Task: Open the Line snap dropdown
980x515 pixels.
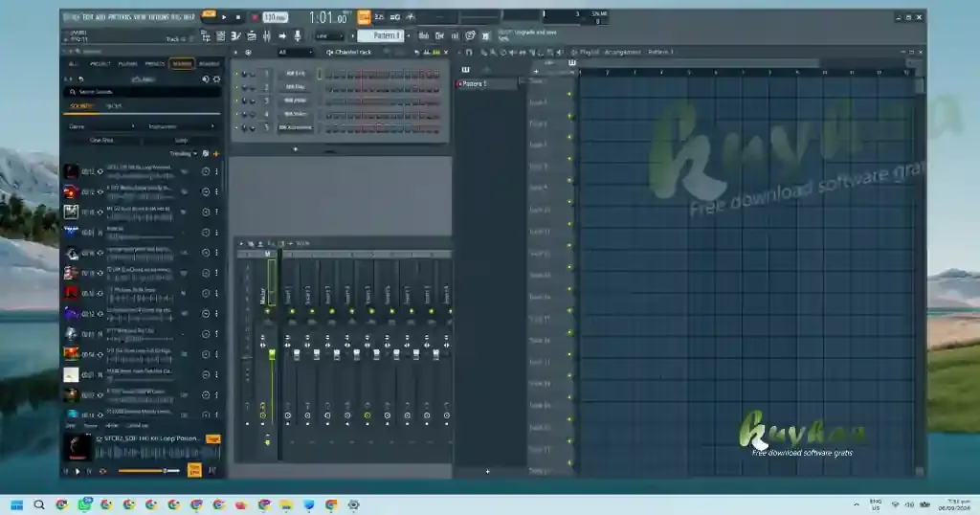Action: click(329, 36)
